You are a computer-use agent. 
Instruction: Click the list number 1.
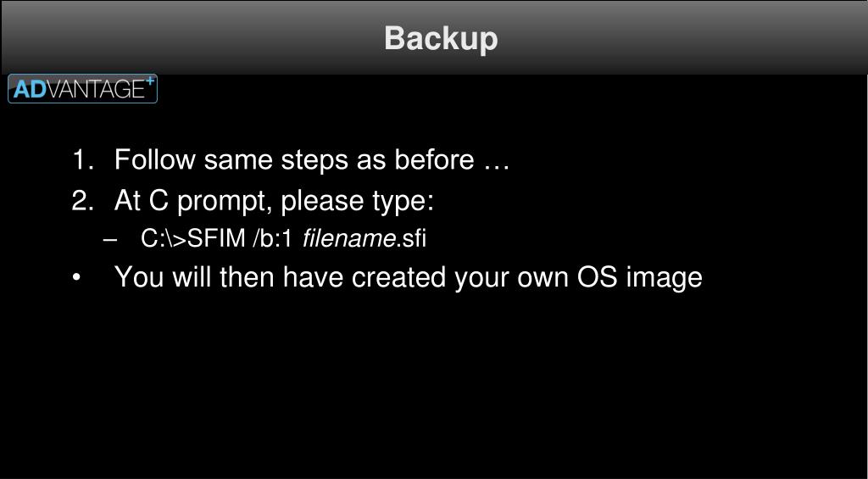point(83,160)
